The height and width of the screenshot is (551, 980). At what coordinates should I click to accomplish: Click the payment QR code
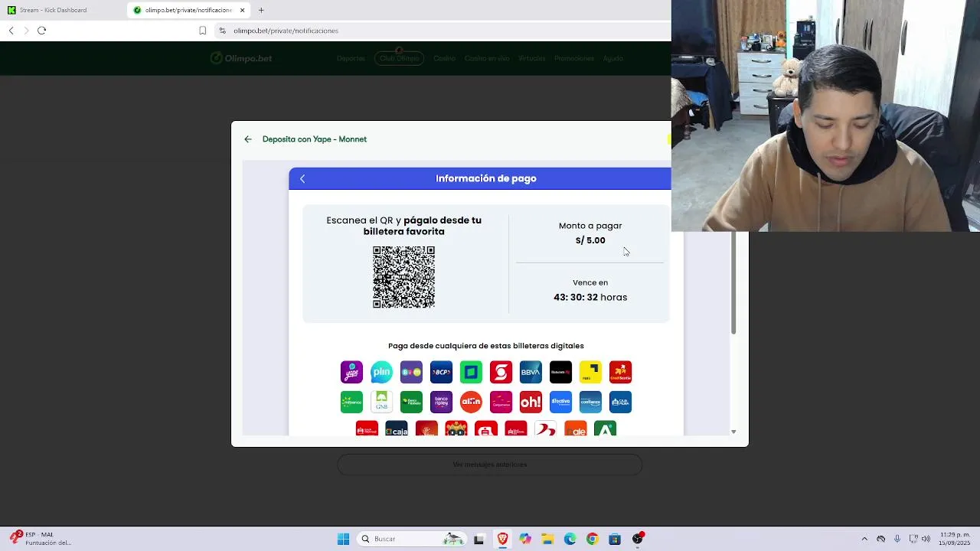tap(403, 277)
